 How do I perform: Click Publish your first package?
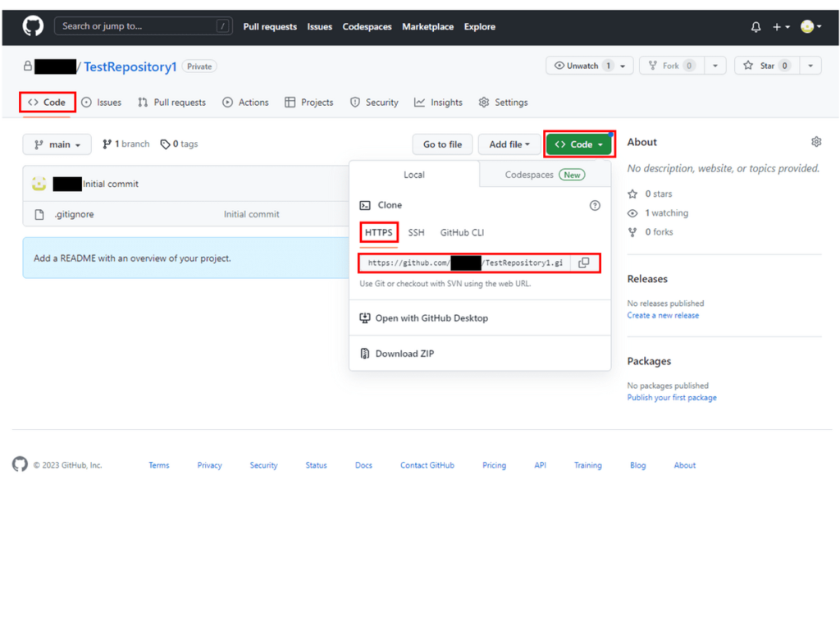tap(672, 398)
